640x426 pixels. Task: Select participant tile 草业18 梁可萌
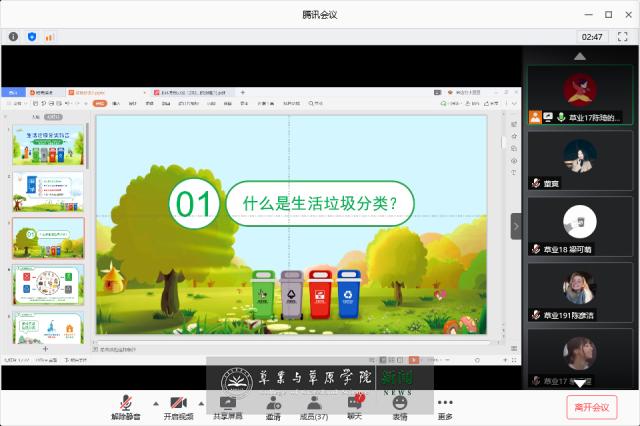(580, 229)
